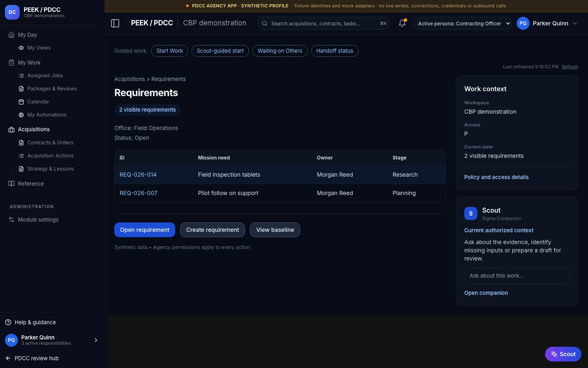This screenshot has width=588, height=368.
Task: Open the Active persona dropdown
Action: click(x=462, y=23)
